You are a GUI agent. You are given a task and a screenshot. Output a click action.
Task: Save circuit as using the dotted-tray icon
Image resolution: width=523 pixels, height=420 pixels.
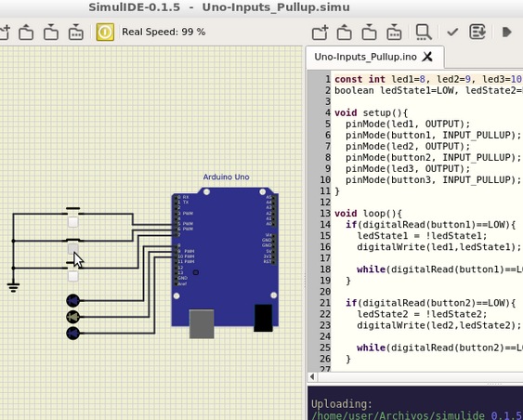[x=76, y=33]
